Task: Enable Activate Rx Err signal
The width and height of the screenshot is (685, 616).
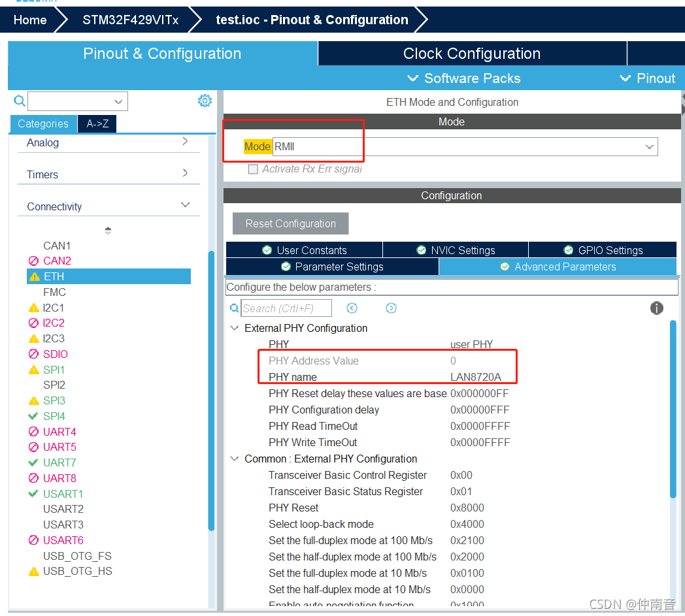Action: pos(253,169)
